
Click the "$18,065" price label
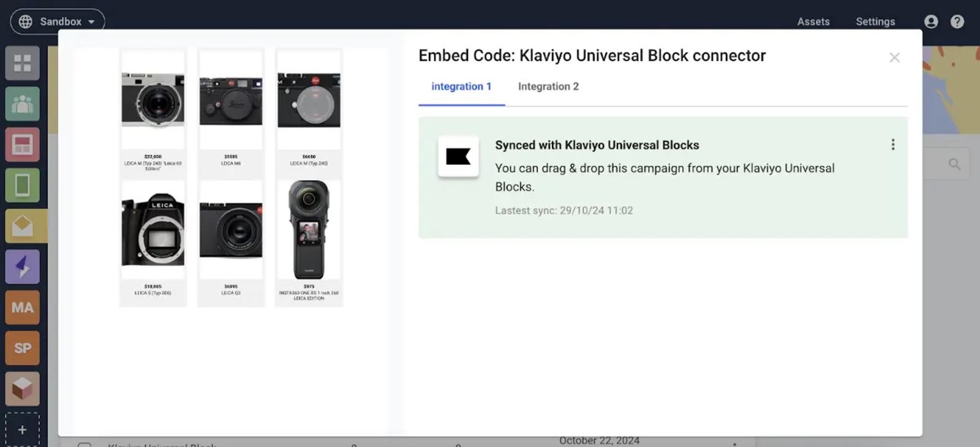tap(153, 287)
